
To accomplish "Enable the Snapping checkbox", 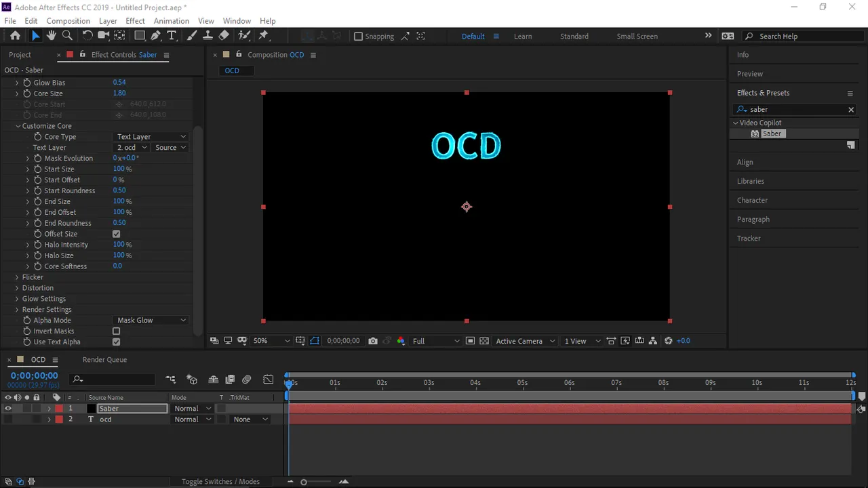I will pos(358,36).
